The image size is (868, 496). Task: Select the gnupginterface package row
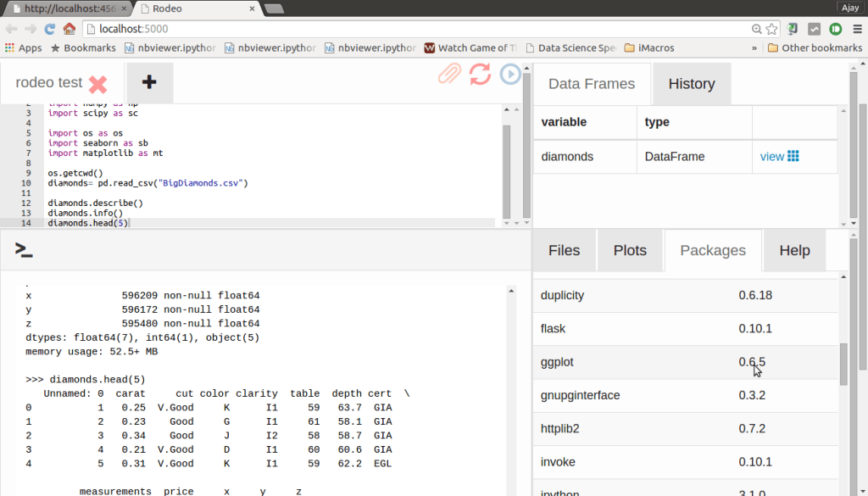(685, 395)
